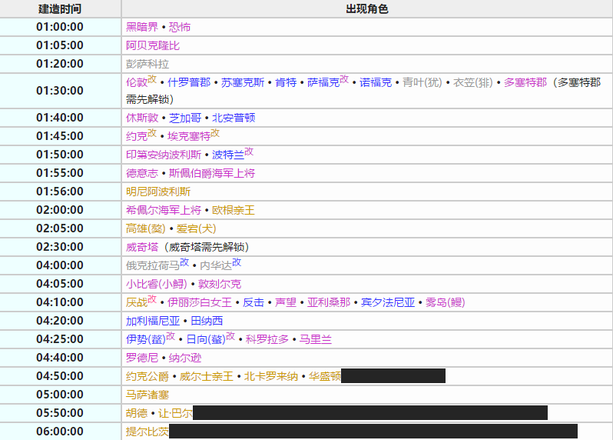The image size is (613, 440).
Task: Select the 斯佩伯爵海军上将 link
Action: (212, 173)
